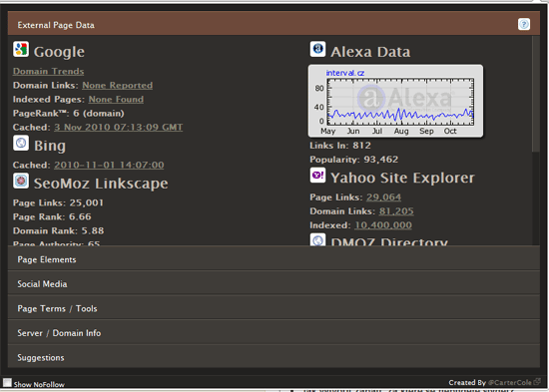
Task: Click the Google section heading
Action: 59,52
